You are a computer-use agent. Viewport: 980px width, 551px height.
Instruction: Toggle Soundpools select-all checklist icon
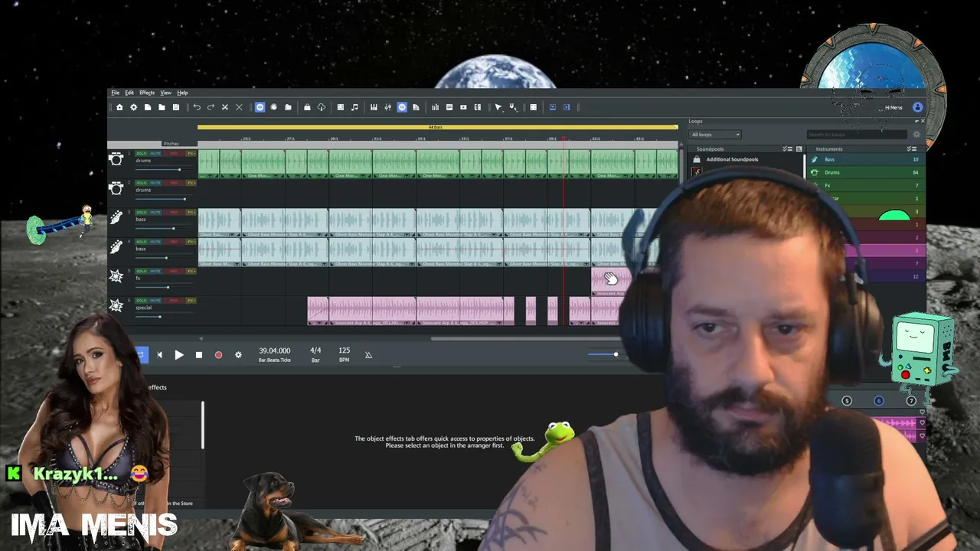(788, 148)
